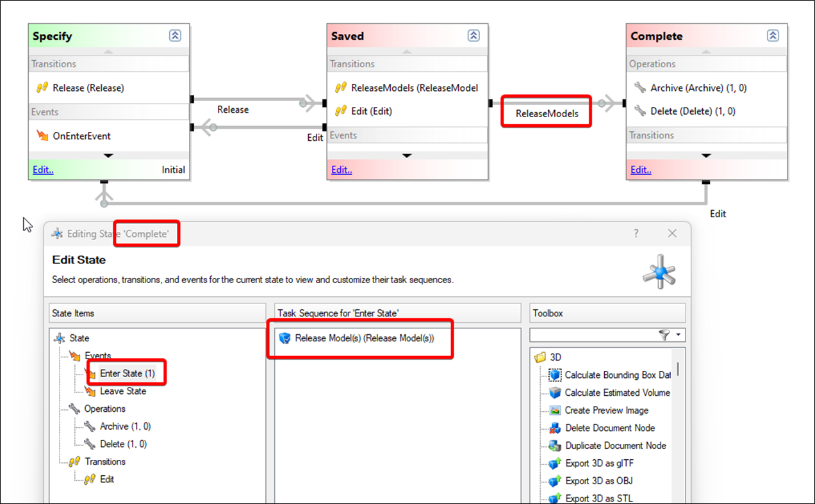Select Enter State (1) tree item
The image size is (815, 504).
coord(127,373)
